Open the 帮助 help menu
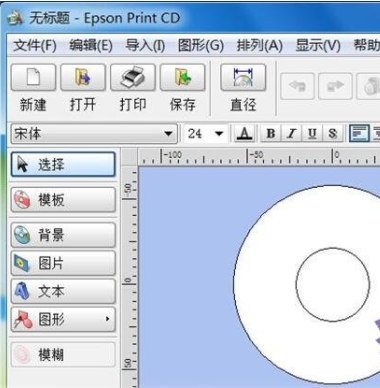 click(x=367, y=45)
